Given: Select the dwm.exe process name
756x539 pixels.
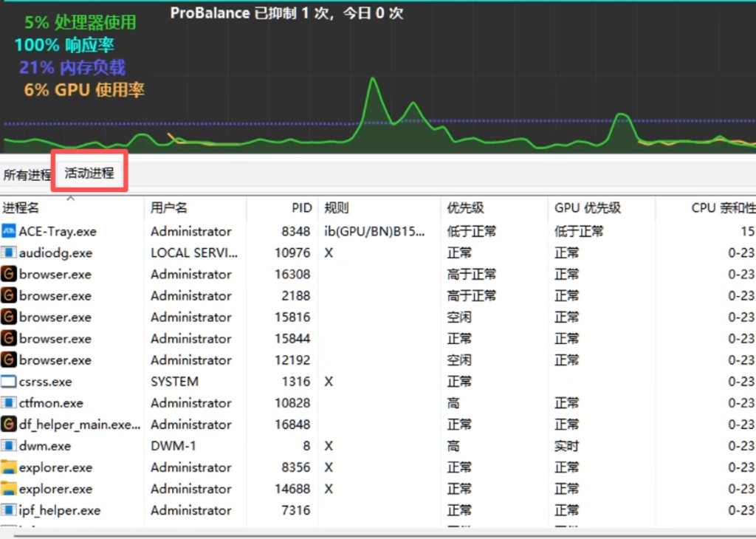Looking at the screenshot, I should point(45,446).
